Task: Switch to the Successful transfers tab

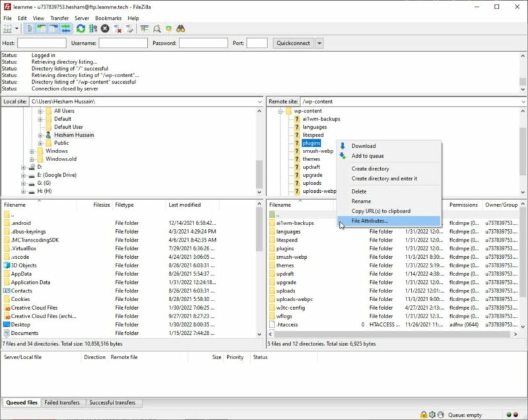Action: coord(112,402)
